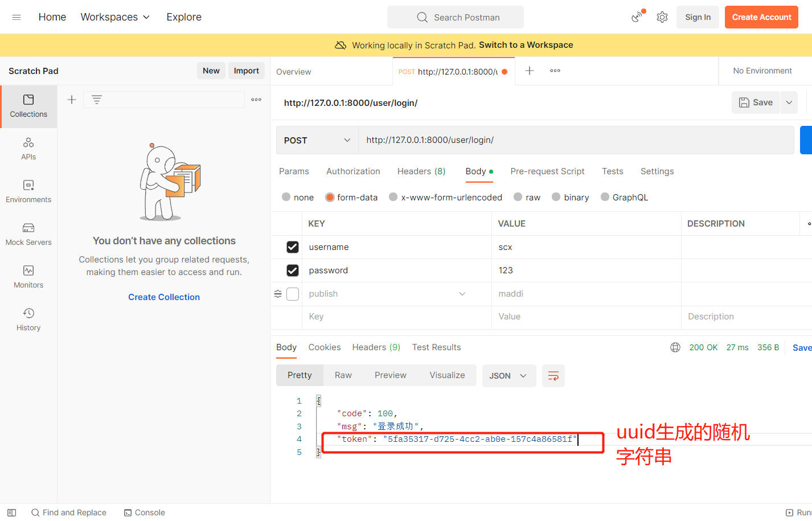This screenshot has height=521, width=812.
Task: Click the New button in Scratch Pad
Action: click(x=211, y=71)
